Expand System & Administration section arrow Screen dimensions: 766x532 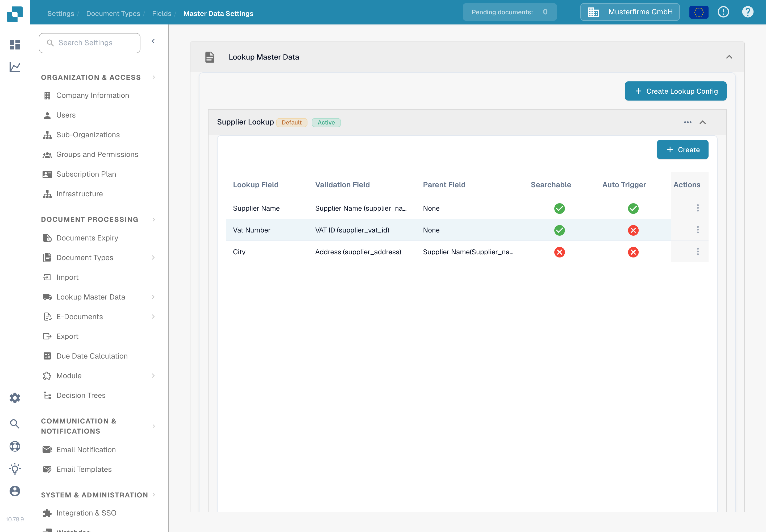pos(153,495)
